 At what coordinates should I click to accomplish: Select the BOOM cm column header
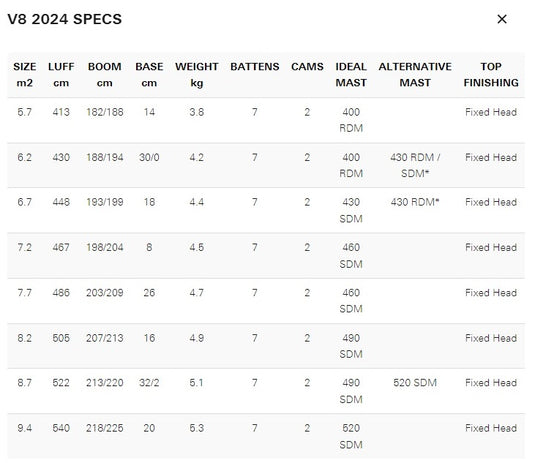point(104,74)
